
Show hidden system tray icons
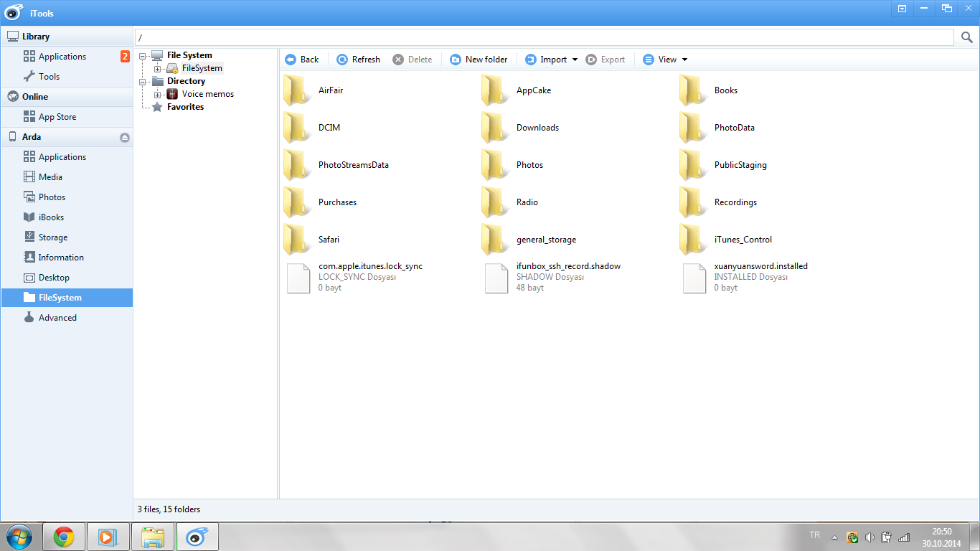pyautogui.click(x=834, y=537)
